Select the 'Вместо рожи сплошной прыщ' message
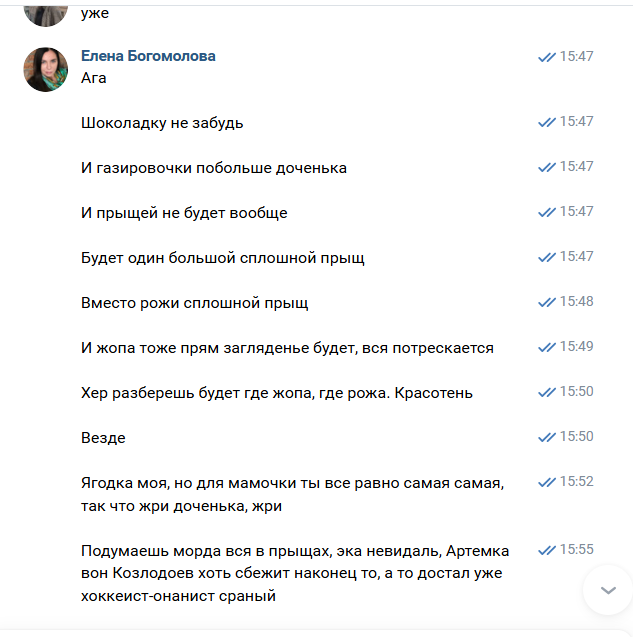Image resolution: width=633 pixels, height=637 pixels. coord(195,303)
